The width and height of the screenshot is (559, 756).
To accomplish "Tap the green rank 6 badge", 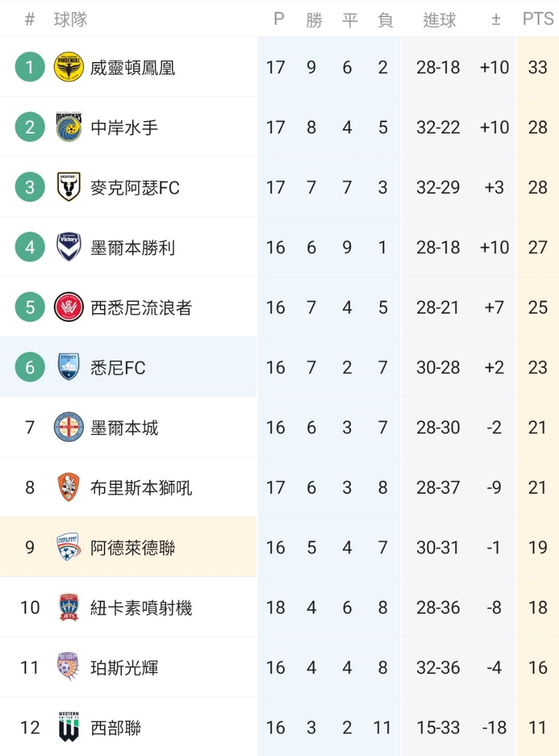I will pyautogui.click(x=30, y=367).
